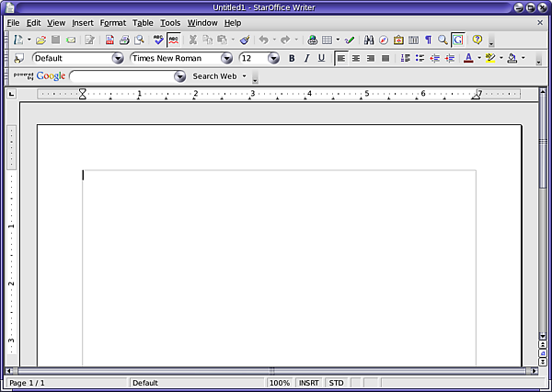Toggle Nonprinting Characters pilcrow icon

(428, 40)
